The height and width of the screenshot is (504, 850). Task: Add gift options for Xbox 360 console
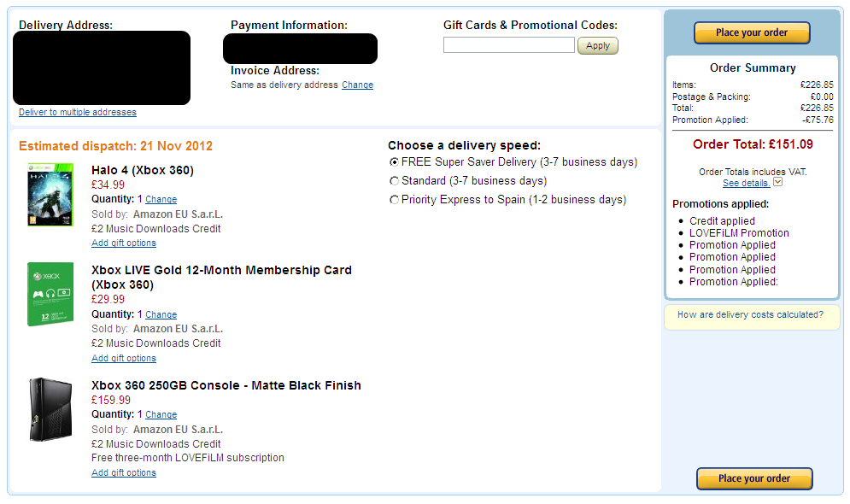pyautogui.click(x=124, y=473)
